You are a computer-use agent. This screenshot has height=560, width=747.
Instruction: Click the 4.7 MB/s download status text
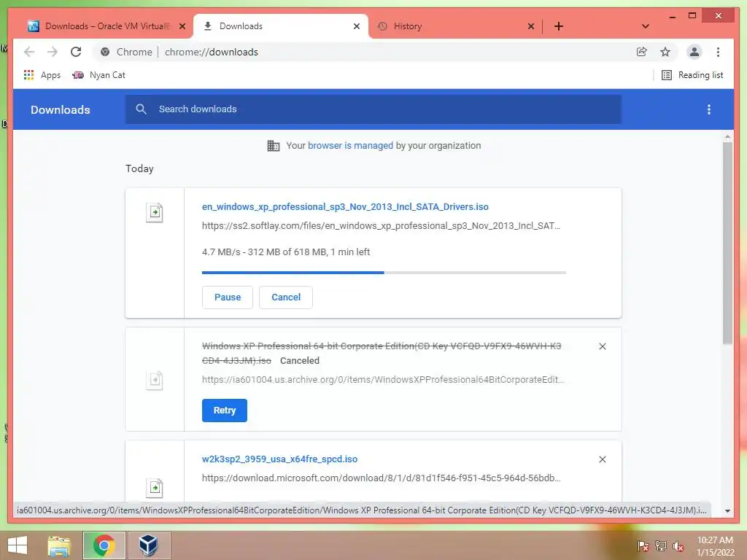click(286, 252)
